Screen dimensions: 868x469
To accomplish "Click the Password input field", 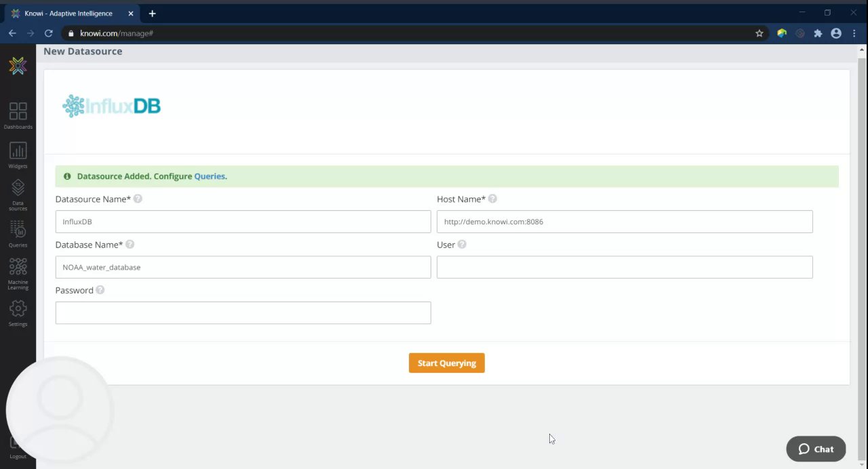I will (243, 312).
